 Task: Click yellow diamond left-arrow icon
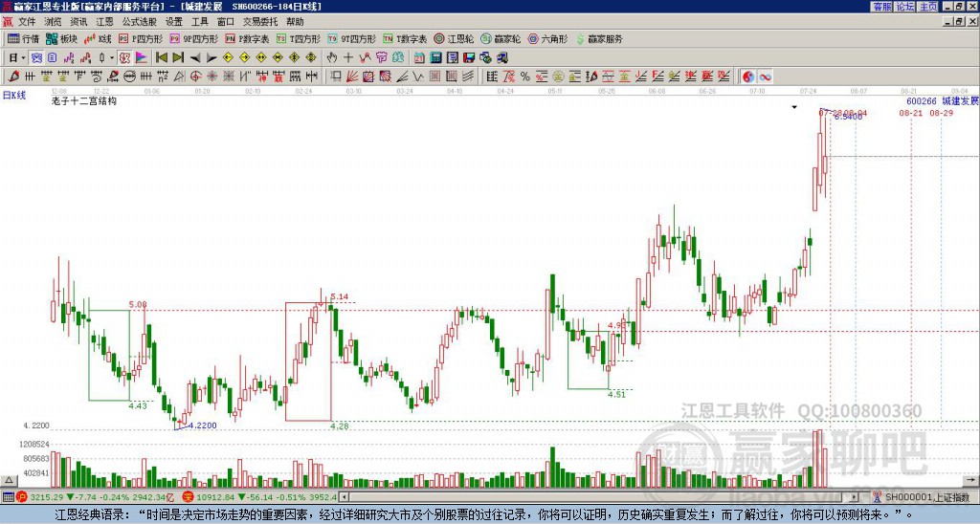[x=228, y=58]
